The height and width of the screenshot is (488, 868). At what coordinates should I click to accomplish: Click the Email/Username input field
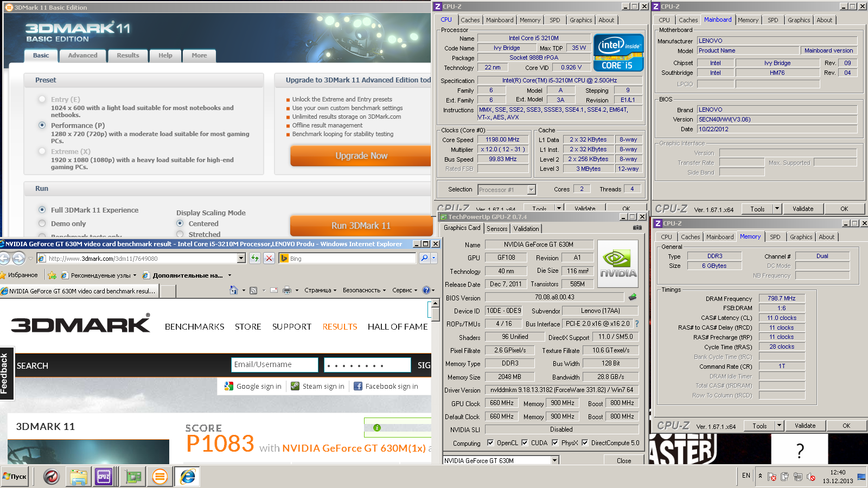pos(275,365)
